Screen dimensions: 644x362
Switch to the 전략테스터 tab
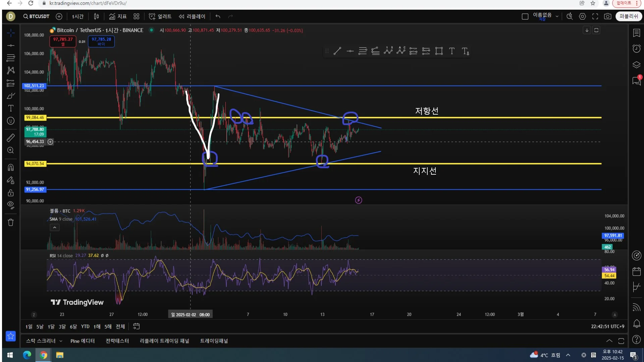tap(117, 341)
